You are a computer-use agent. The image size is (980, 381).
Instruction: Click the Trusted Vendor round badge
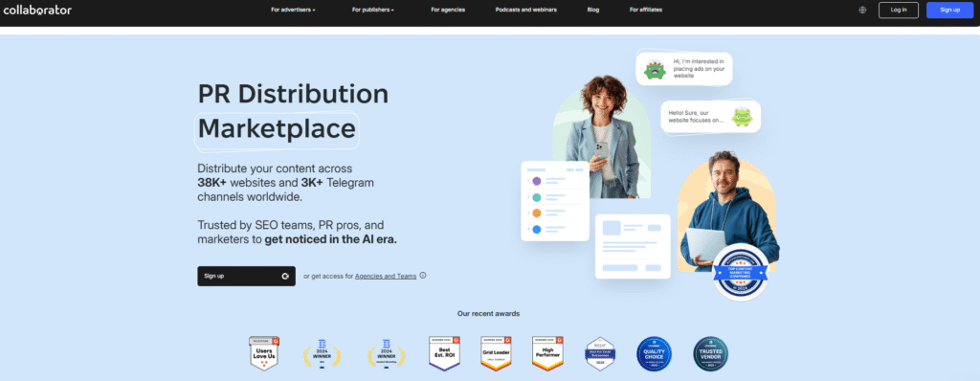click(711, 354)
